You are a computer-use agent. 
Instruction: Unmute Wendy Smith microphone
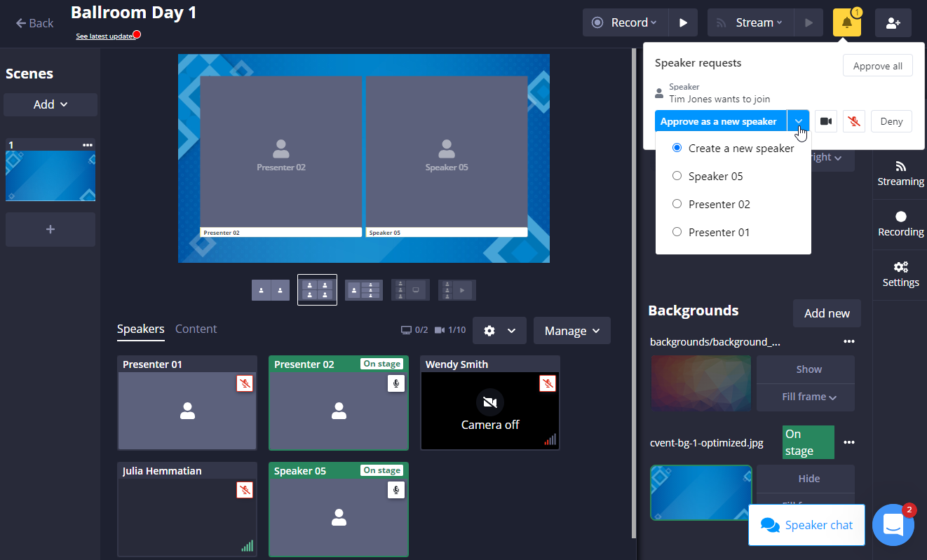coord(548,383)
